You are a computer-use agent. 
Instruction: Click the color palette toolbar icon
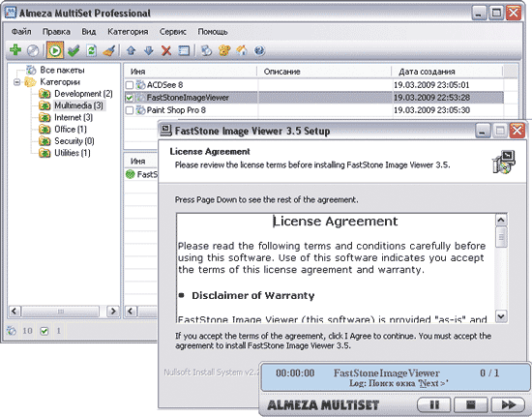point(224,51)
